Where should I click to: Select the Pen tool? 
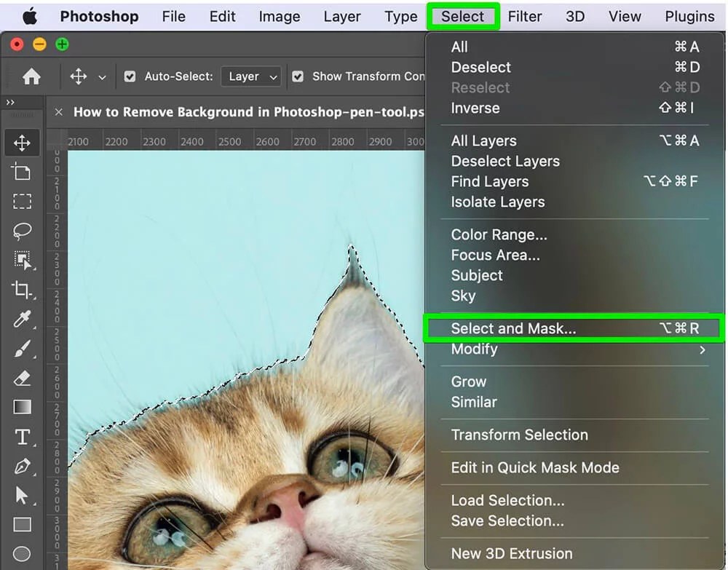[22, 466]
